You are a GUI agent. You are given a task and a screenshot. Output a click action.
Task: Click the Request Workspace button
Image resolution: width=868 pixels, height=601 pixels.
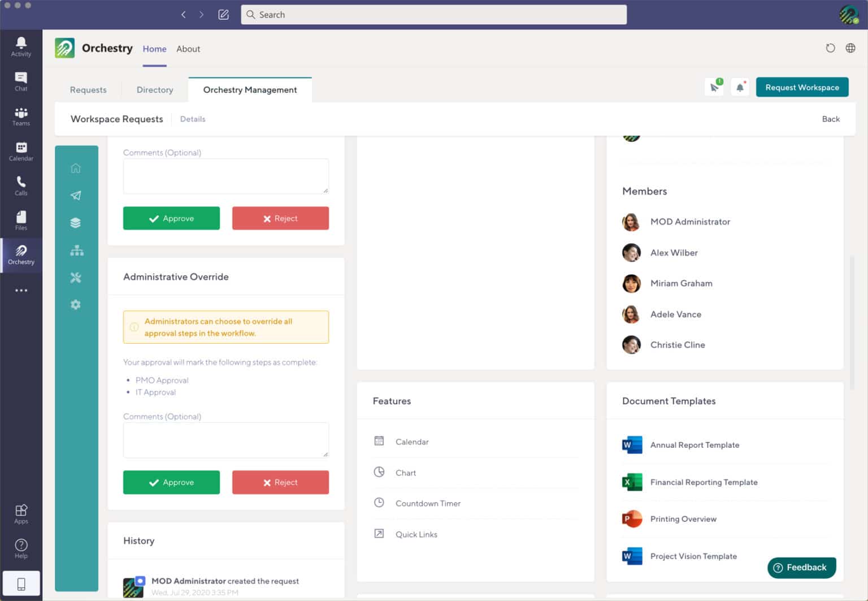tap(802, 87)
